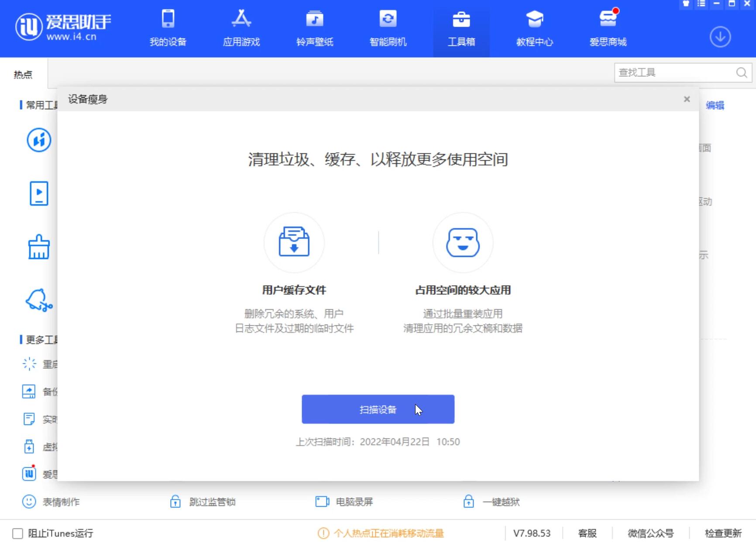Viewport: 756px width, 542px height.
Task: Open 电脑录屏 tool
Action: [x=344, y=502]
